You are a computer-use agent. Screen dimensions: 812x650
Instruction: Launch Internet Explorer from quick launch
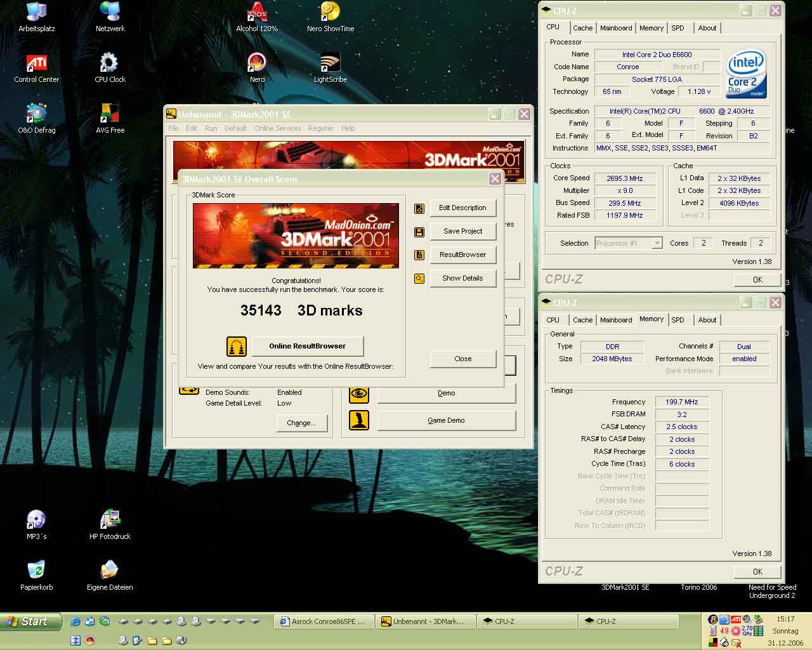coord(75,621)
